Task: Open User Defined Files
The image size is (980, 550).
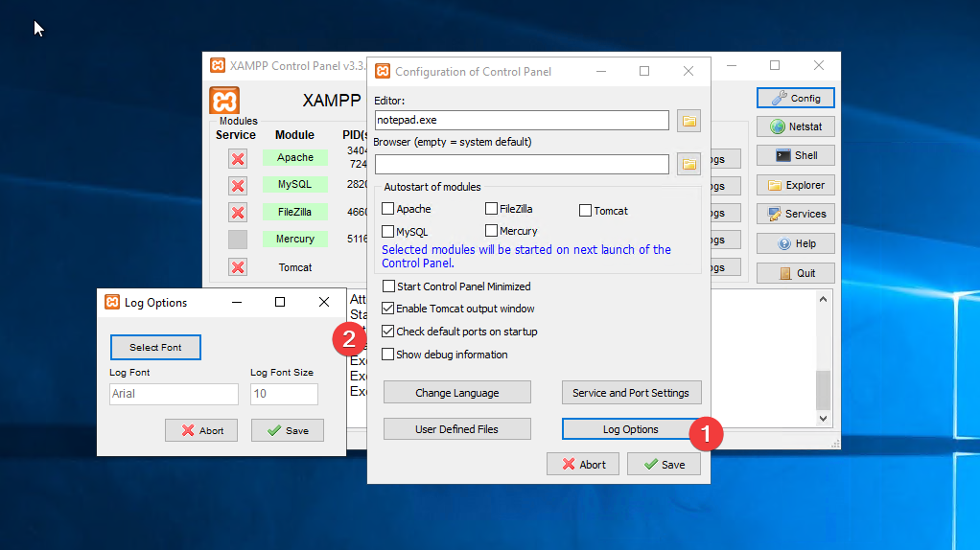Action: (456, 429)
